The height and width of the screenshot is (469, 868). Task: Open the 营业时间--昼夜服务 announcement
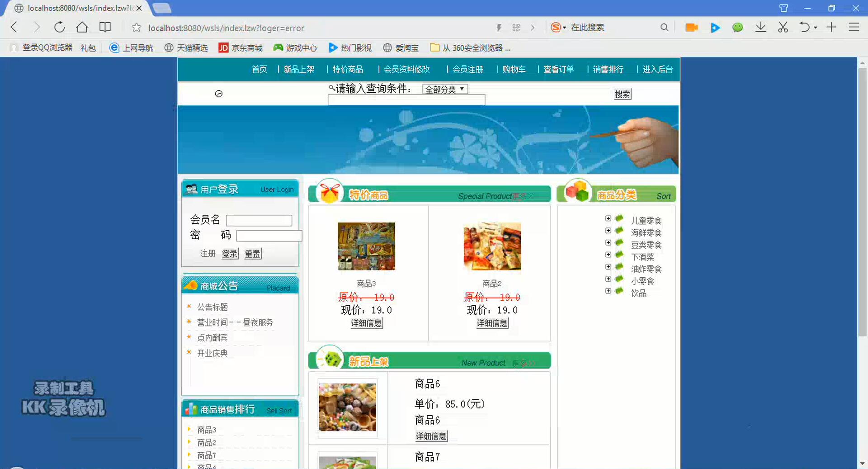pos(235,322)
